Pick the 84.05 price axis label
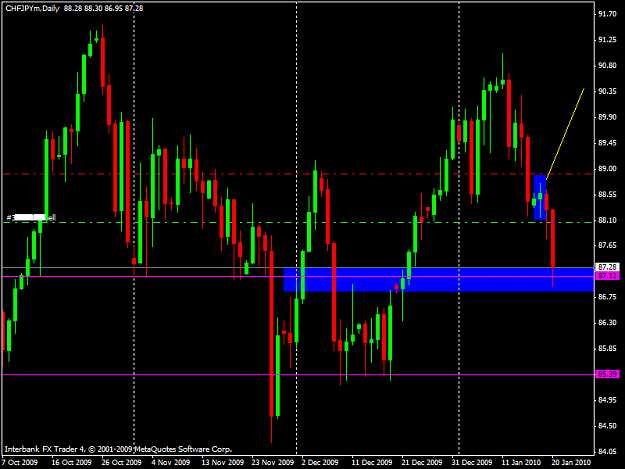This screenshot has width=625, height=469. (x=607, y=451)
